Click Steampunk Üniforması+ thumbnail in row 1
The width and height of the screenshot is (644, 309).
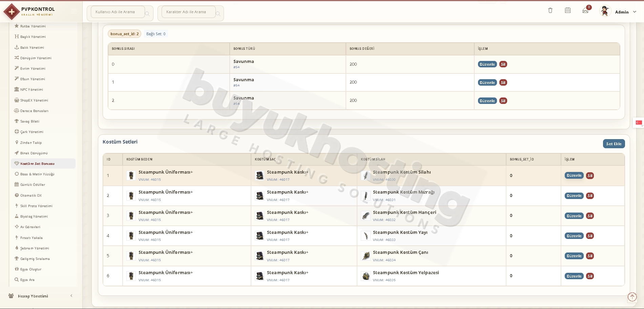pyautogui.click(x=131, y=175)
